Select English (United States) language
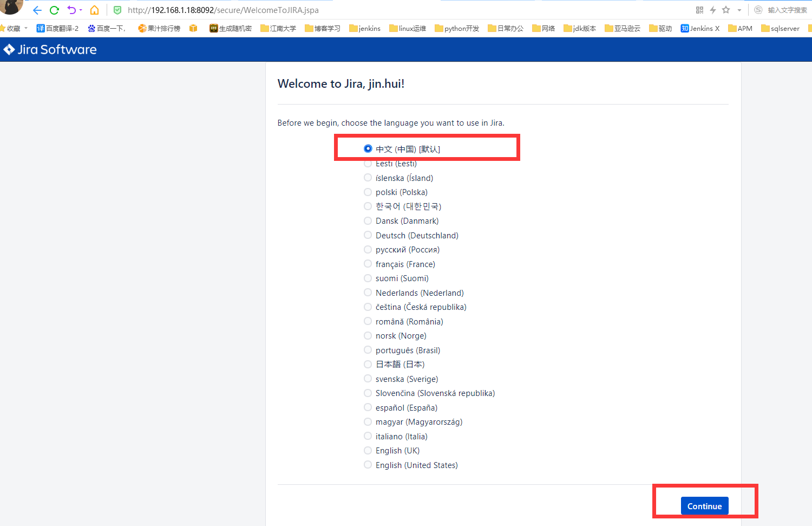 click(x=368, y=465)
